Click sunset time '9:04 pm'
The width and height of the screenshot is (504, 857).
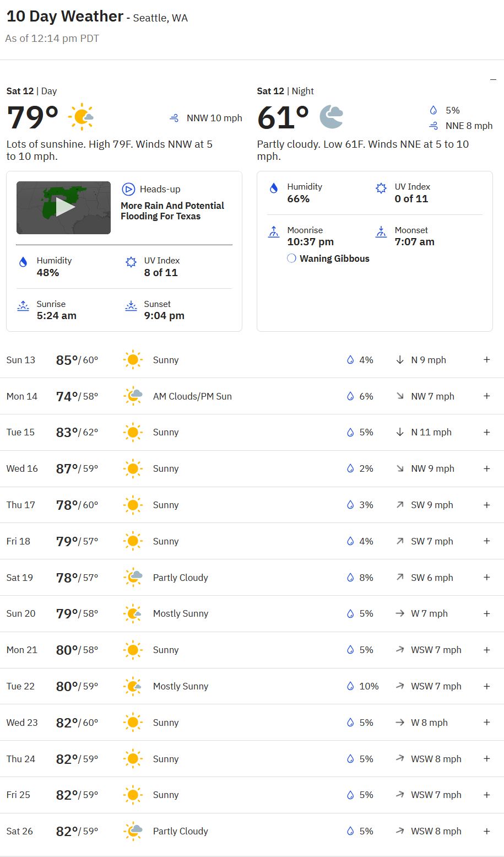[x=164, y=316]
